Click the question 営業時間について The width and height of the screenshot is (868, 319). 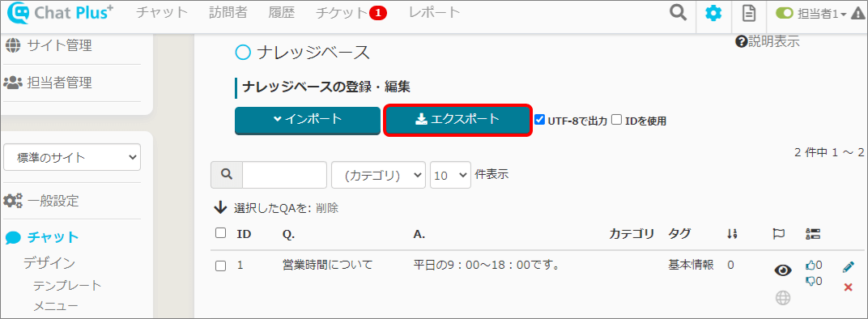point(328,266)
